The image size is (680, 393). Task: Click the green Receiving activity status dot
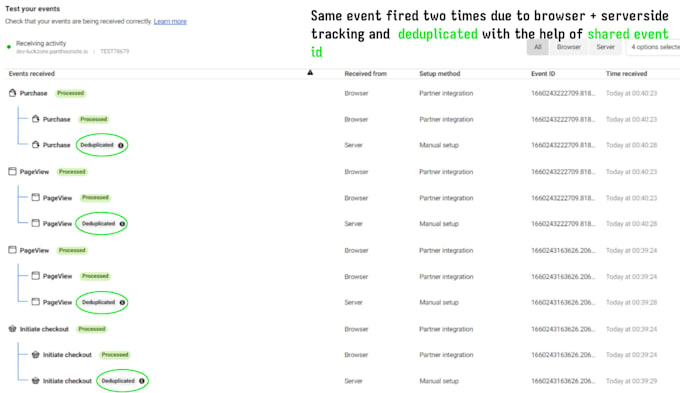click(x=9, y=46)
